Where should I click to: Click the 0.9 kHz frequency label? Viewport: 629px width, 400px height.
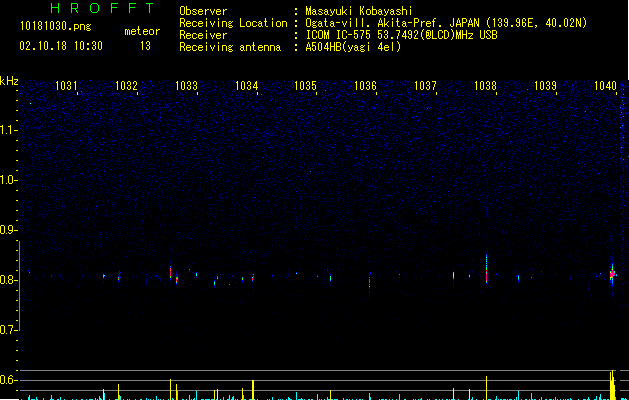pyautogui.click(x=8, y=230)
